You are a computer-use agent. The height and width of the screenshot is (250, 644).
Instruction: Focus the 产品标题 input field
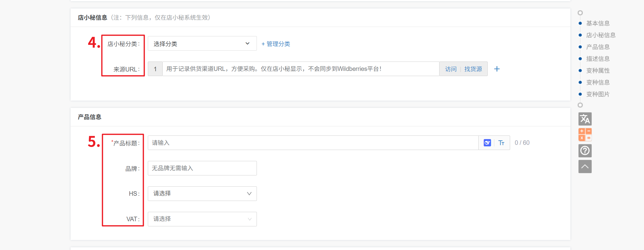pos(313,143)
